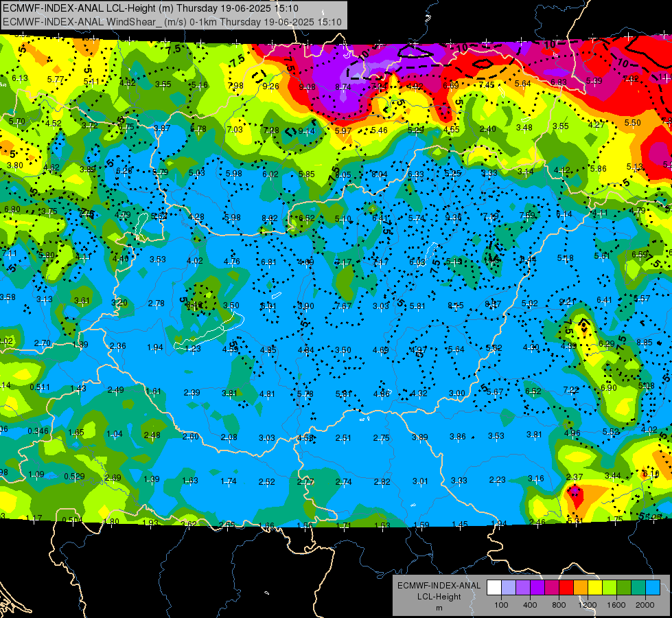
Task: Click the wind shear value '2.37'
Action: point(575,477)
